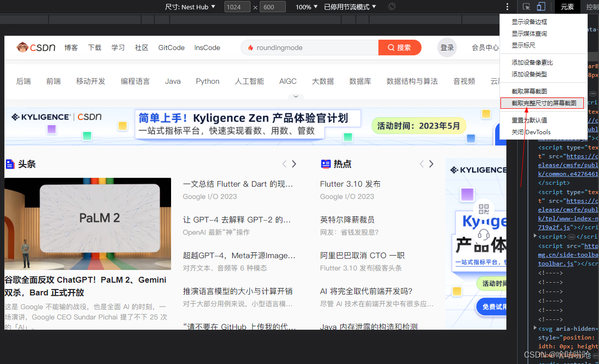
Task: Open article Flutter 3.10 发布
Action: click(x=350, y=184)
